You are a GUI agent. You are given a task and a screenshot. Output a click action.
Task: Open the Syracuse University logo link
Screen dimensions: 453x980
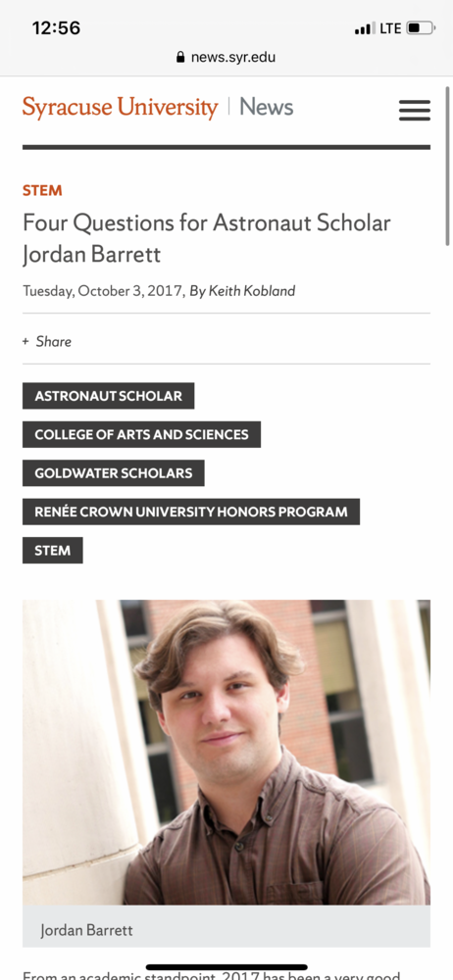(121, 107)
